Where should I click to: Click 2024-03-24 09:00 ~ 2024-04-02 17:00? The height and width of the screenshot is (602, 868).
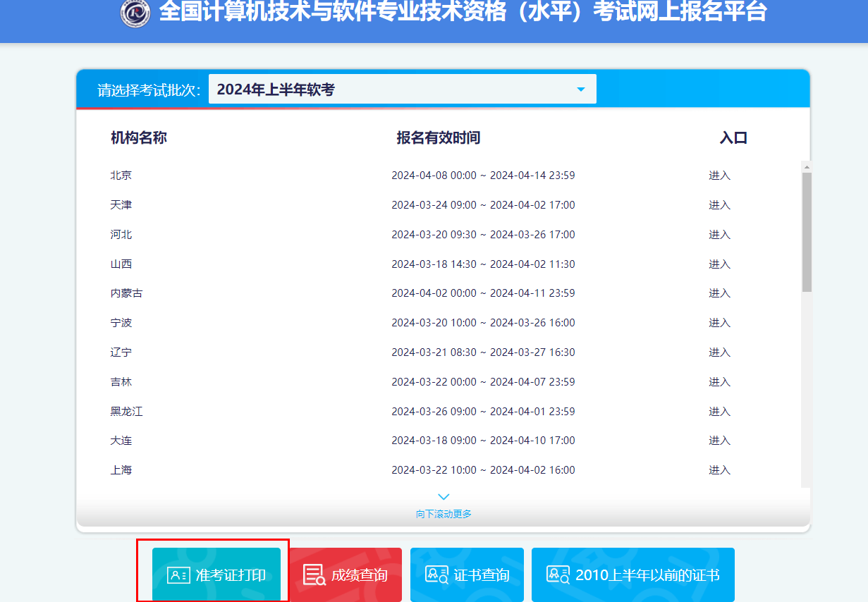[x=483, y=205]
